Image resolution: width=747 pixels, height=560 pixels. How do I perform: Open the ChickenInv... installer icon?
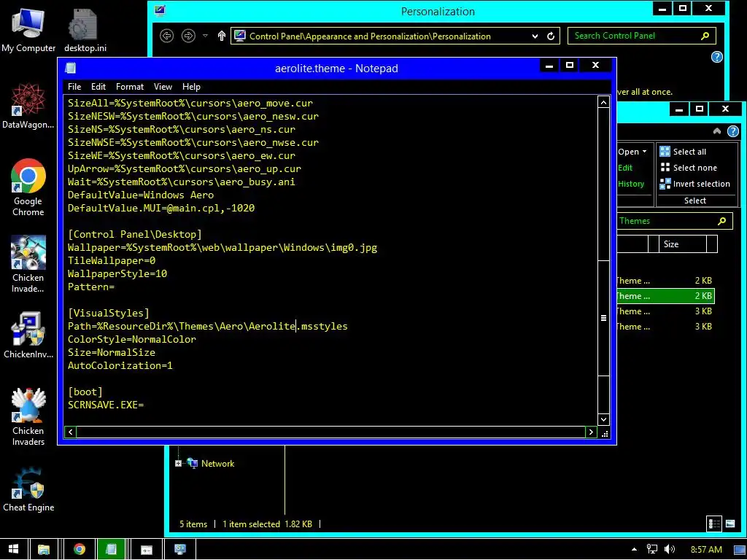28,335
